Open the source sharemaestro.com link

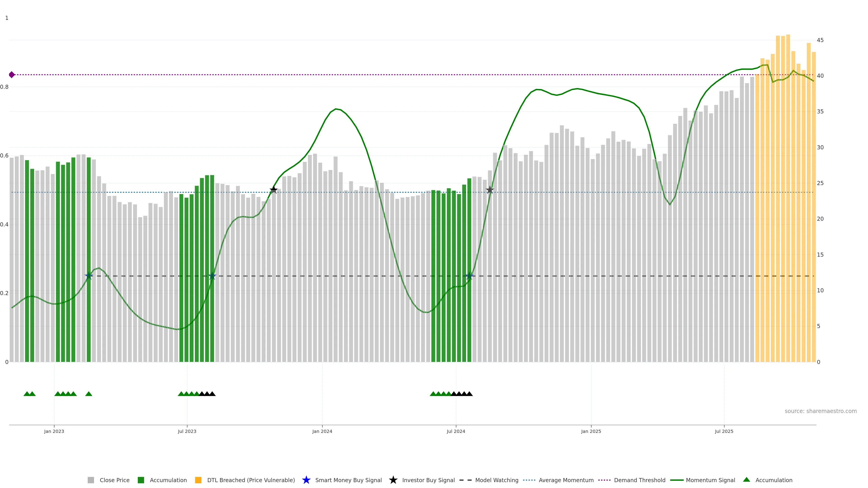tap(821, 411)
